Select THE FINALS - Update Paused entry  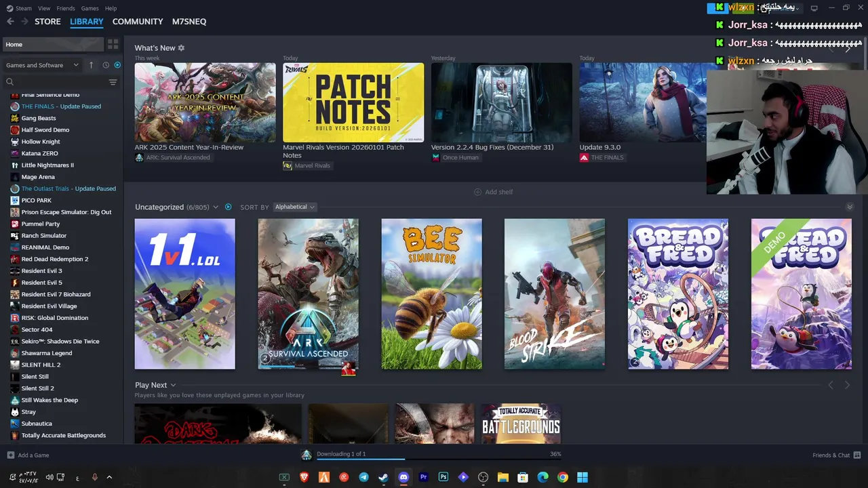click(x=62, y=106)
